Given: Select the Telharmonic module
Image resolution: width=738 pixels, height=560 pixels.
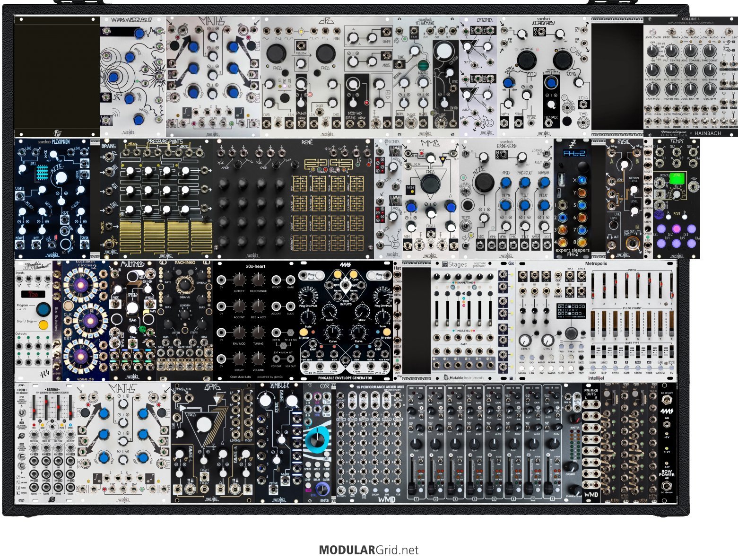Looking at the screenshot, I should tap(426, 77).
